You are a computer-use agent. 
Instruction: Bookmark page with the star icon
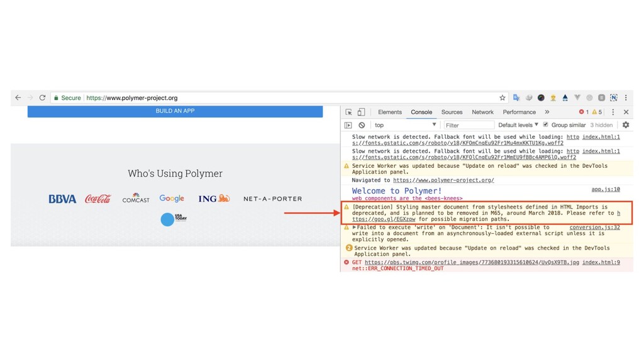click(x=502, y=97)
